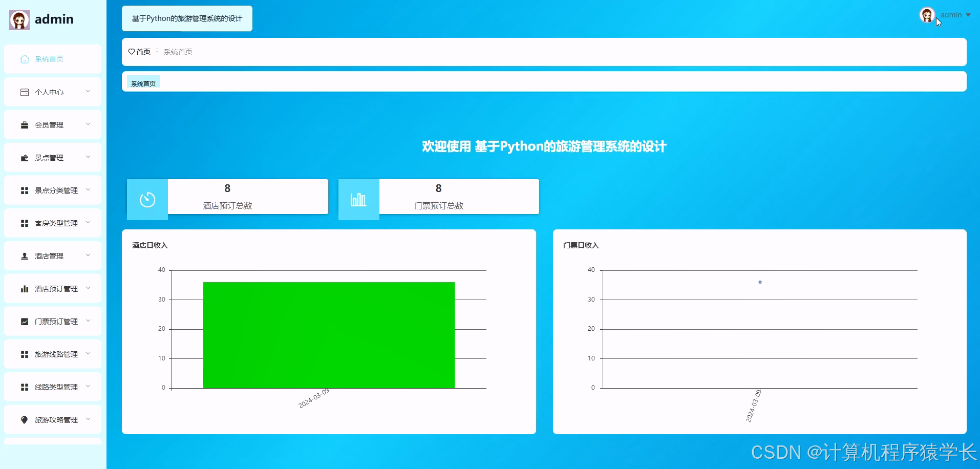Collapse the 门票预订管理 chevron

[x=88, y=321]
